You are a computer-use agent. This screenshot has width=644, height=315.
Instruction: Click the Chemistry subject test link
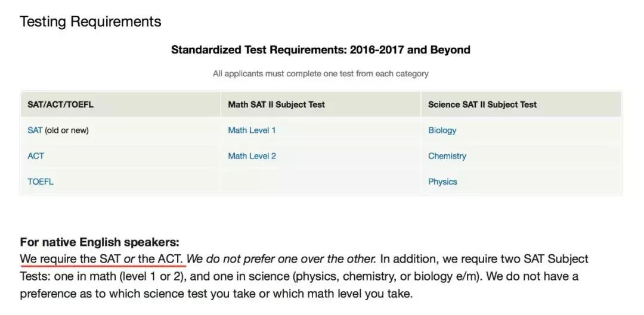click(447, 156)
